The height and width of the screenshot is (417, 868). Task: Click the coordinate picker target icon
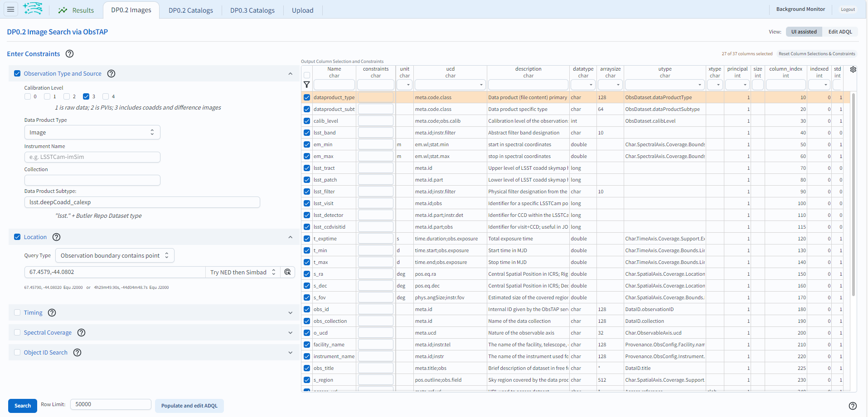pyautogui.click(x=287, y=272)
